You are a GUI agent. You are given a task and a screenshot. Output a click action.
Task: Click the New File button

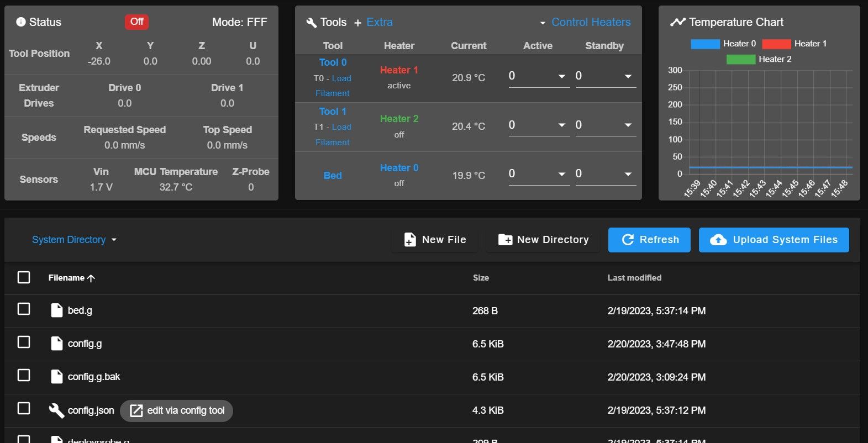435,240
